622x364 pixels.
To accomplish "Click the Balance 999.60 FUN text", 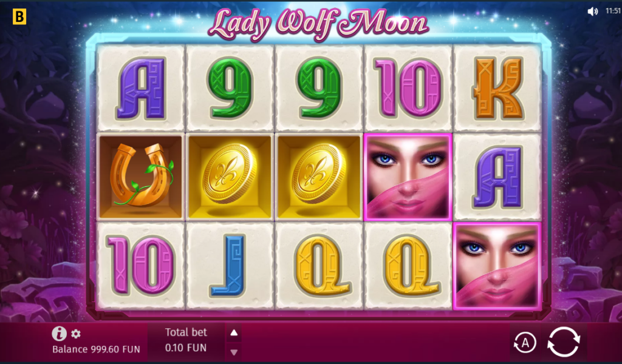I will [96, 349].
